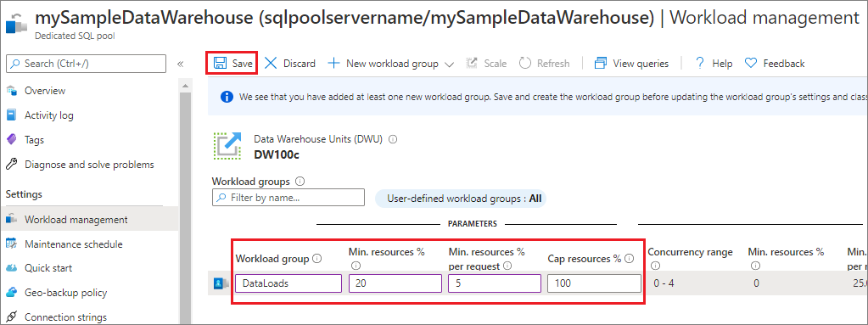Click info icon beside Workload group header
Screen dimensions: 868x325
pyautogui.click(x=317, y=259)
